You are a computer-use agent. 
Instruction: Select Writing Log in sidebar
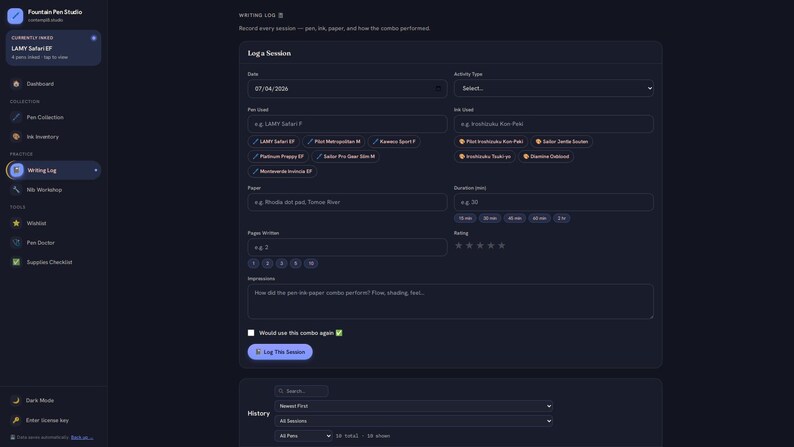pyautogui.click(x=53, y=170)
